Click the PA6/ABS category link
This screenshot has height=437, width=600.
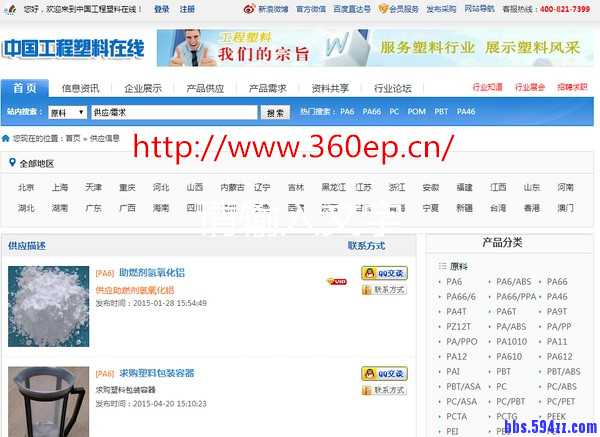coord(514,282)
